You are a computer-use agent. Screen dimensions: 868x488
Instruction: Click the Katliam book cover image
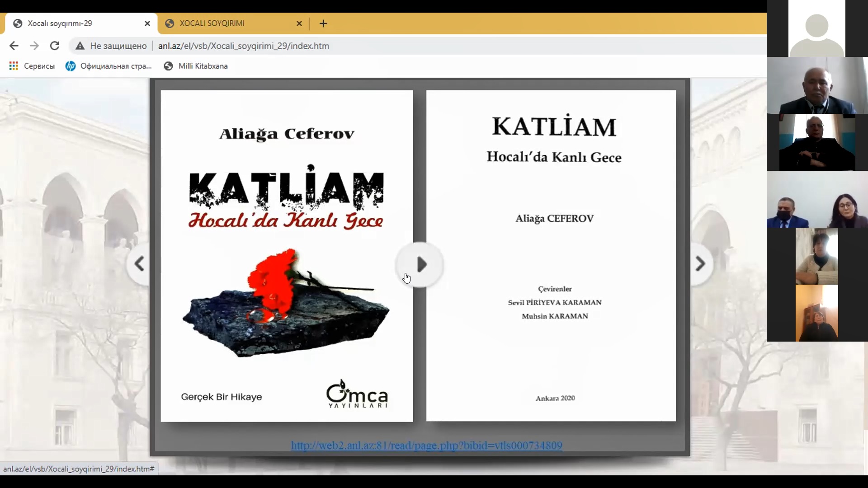(287, 256)
